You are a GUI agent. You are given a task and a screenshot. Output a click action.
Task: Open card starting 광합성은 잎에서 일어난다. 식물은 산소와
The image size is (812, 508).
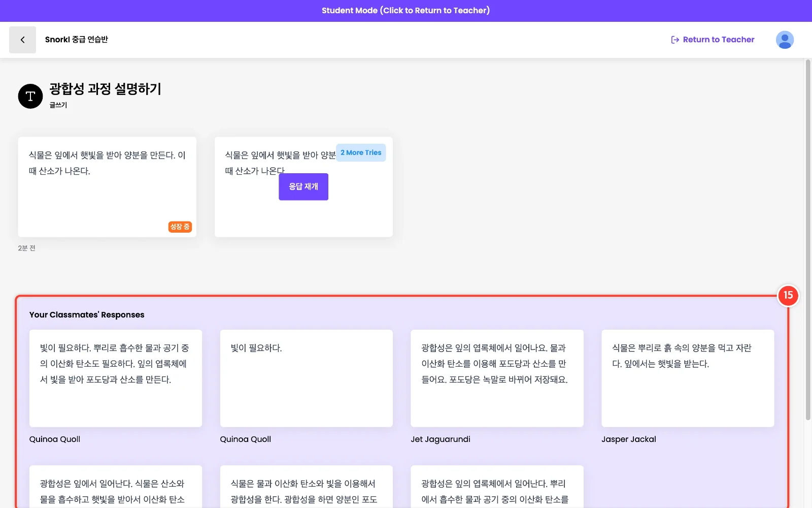[x=116, y=487]
